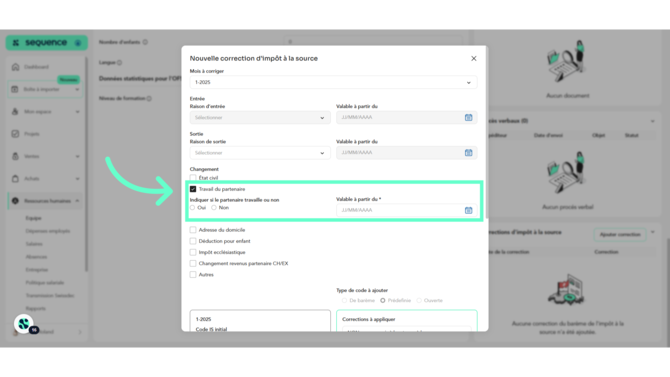This screenshot has height=377, width=670.
Task: Expand the Achats menu chevron
Action: [x=77, y=179]
